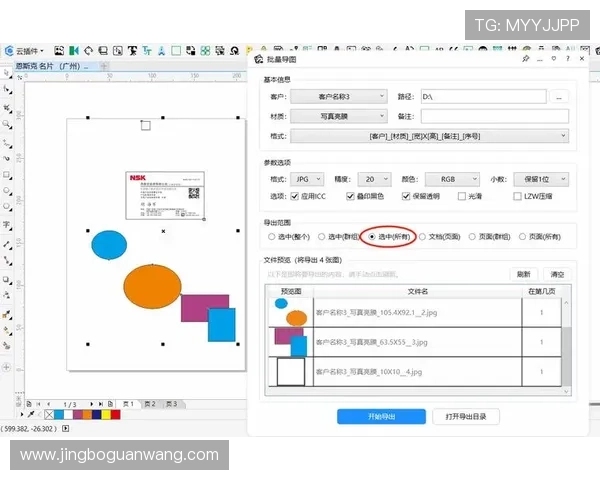Switch to the 页 1 page tab
600x480 pixels.
[x=128, y=404]
